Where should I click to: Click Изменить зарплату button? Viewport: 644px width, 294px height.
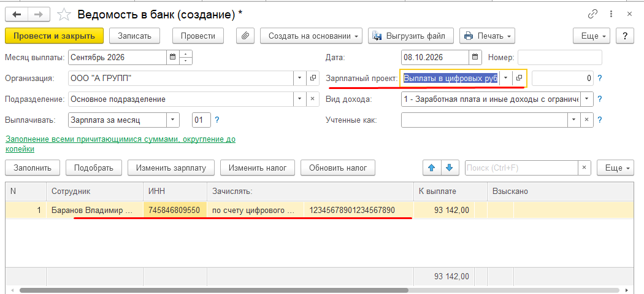click(x=171, y=168)
